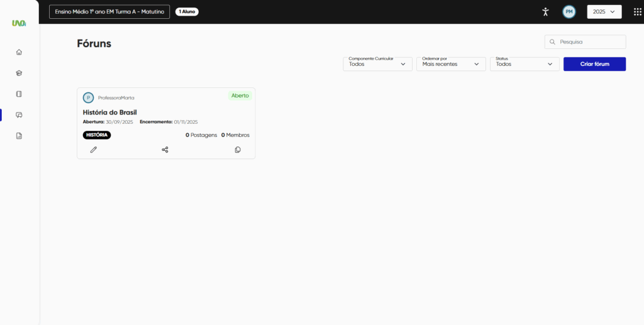
Task: Click the Criar fórum button
Action: [594, 64]
